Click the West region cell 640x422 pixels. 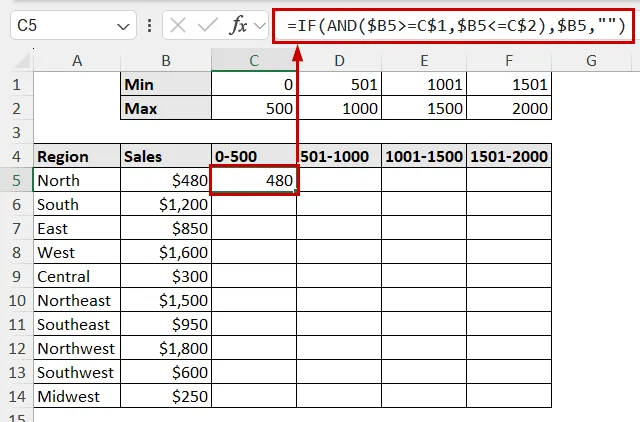(77, 252)
